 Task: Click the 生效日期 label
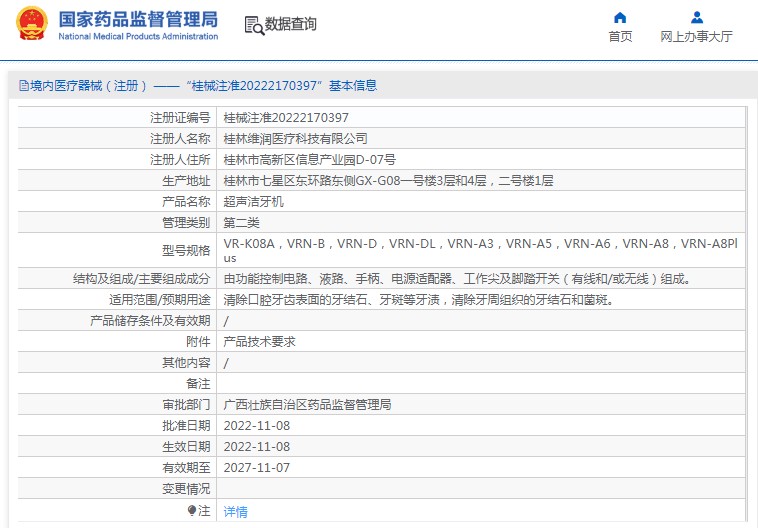tap(186, 447)
